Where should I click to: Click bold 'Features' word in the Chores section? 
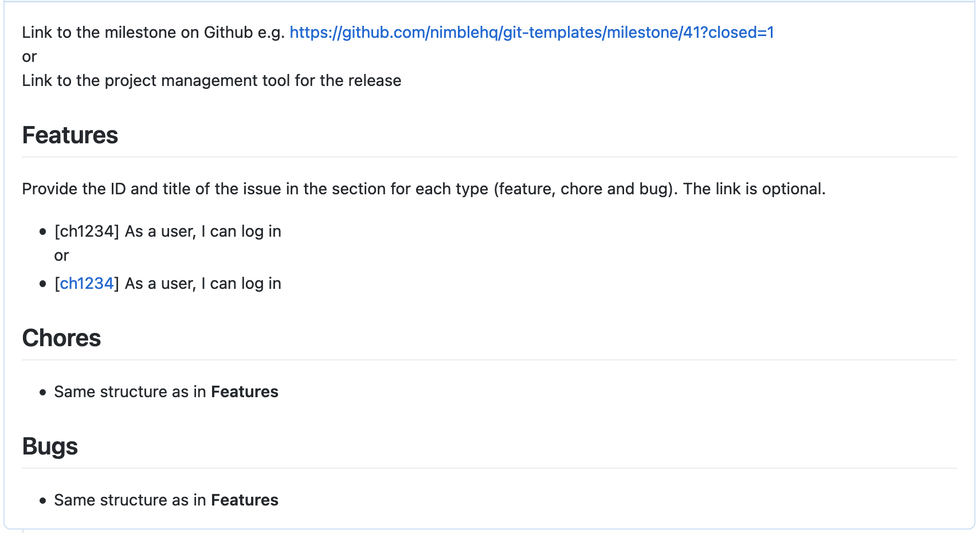pyautogui.click(x=245, y=392)
